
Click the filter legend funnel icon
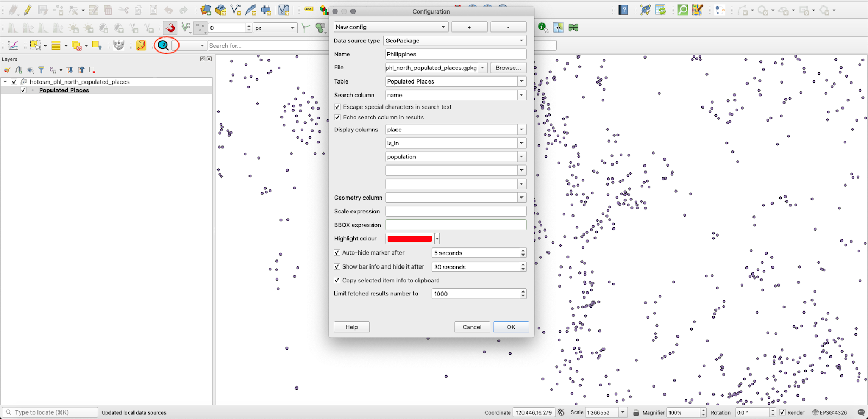coord(41,70)
